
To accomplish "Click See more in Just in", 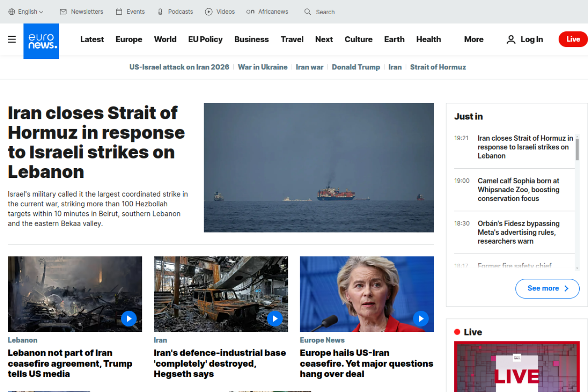I will click(547, 289).
